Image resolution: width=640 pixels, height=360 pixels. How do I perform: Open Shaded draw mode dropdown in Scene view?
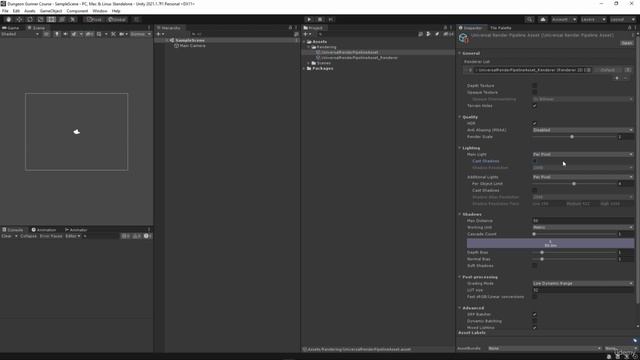pyautogui.click(x=20, y=34)
